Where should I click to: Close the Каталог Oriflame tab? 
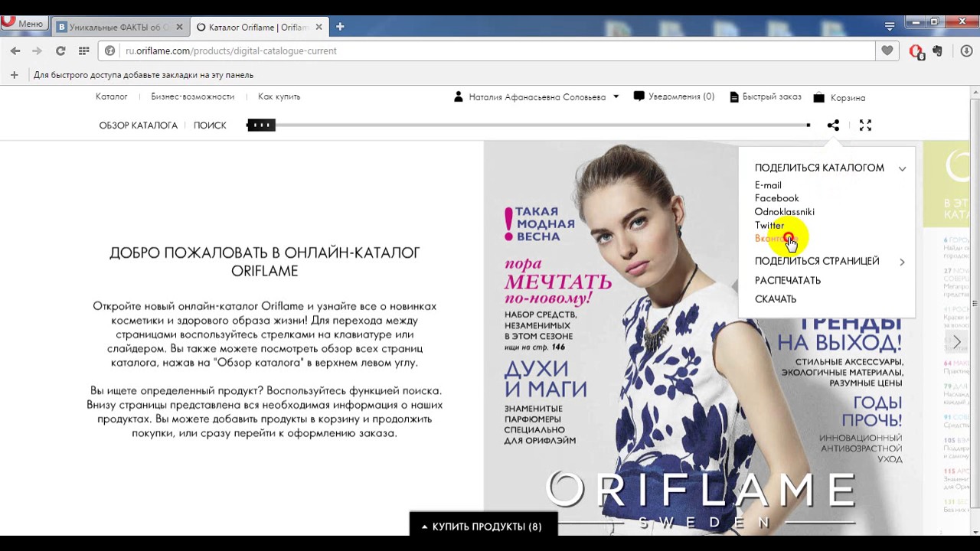tap(318, 27)
